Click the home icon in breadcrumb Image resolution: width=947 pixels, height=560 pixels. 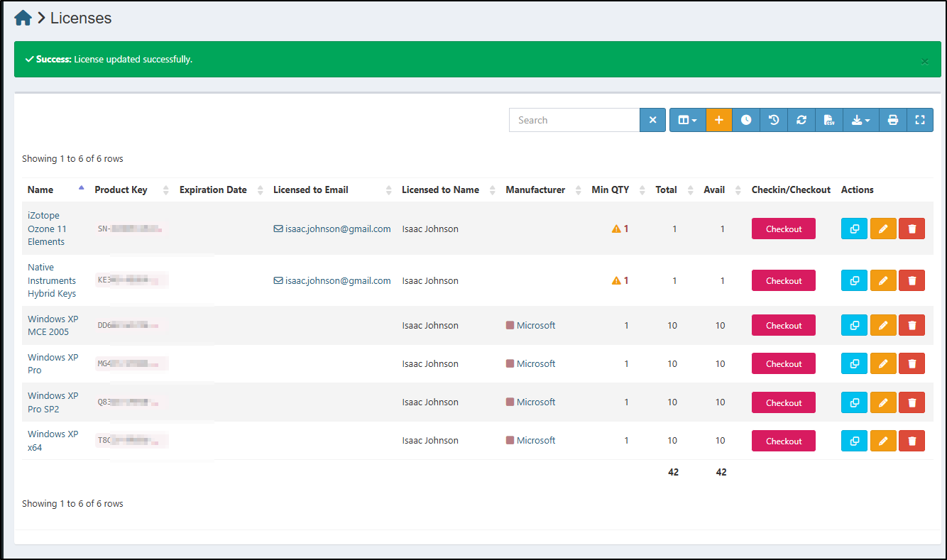click(23, 18)
